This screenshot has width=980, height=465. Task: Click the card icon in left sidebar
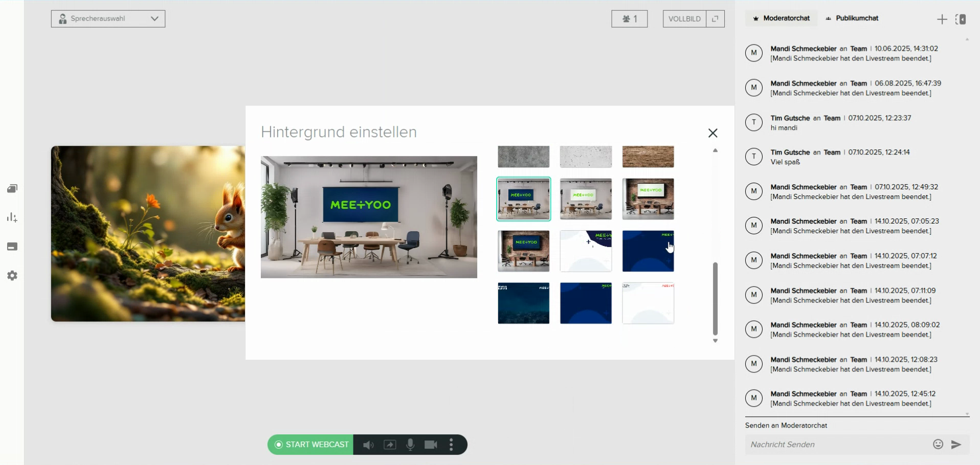pos(12,247)
